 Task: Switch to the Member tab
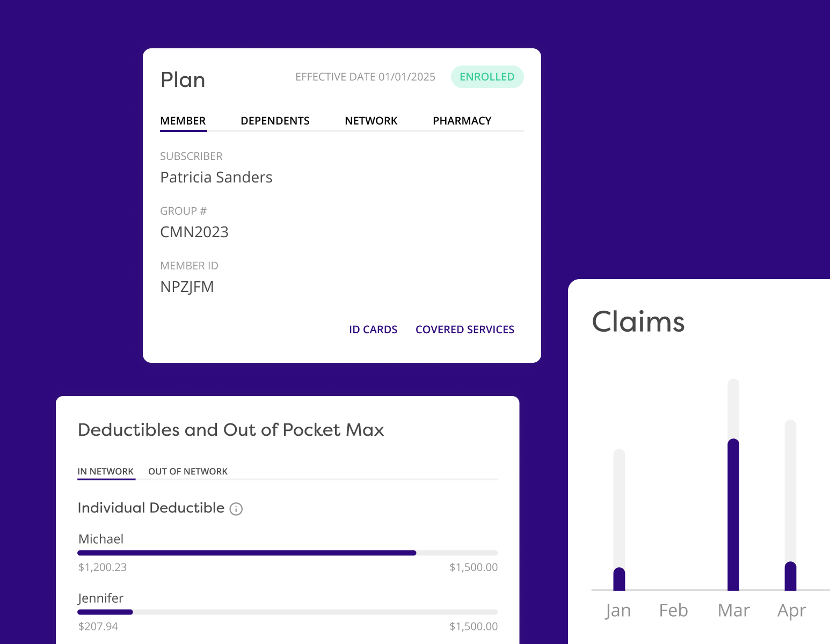coord(183,121)
